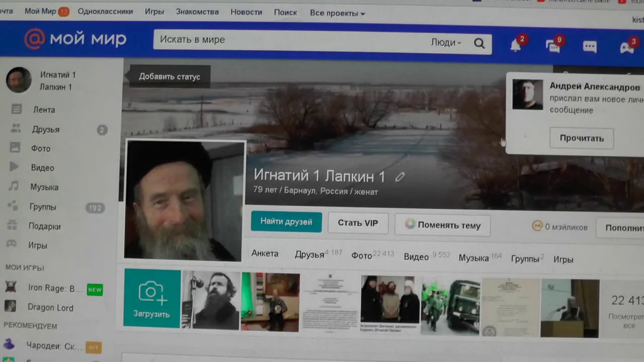
Task: Open Поиск in top bar
Action: pos(285,13)
